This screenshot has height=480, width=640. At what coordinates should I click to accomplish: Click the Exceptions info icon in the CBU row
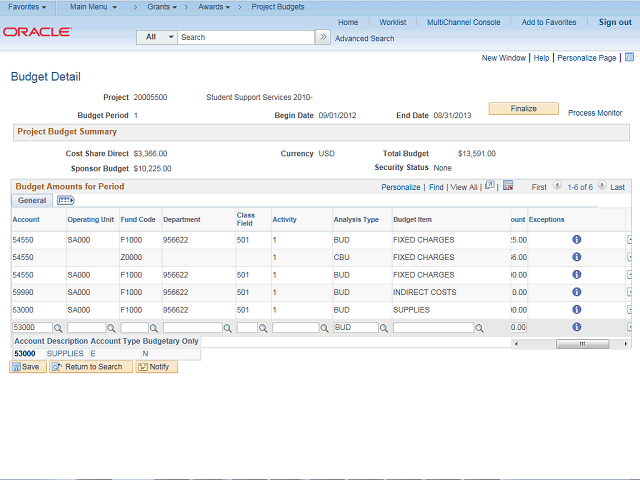pos(577,257)
